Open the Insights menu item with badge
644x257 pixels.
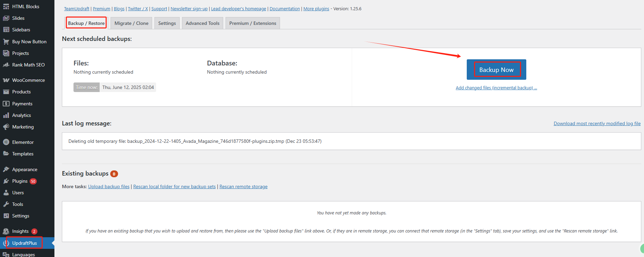[20, 231]
